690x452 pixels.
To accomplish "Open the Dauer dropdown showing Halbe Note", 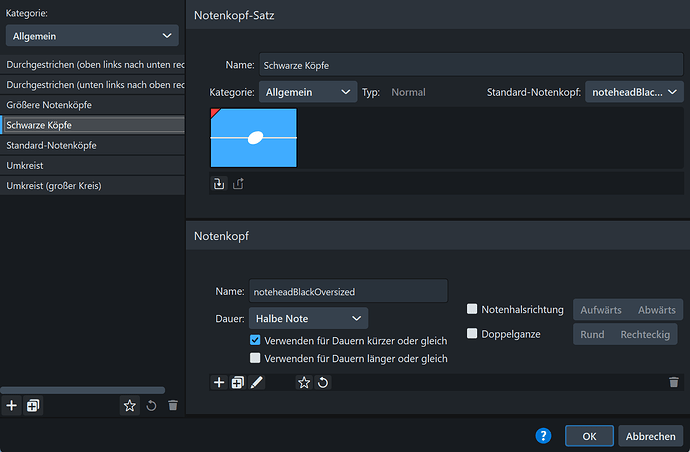I will pos(308,318).
